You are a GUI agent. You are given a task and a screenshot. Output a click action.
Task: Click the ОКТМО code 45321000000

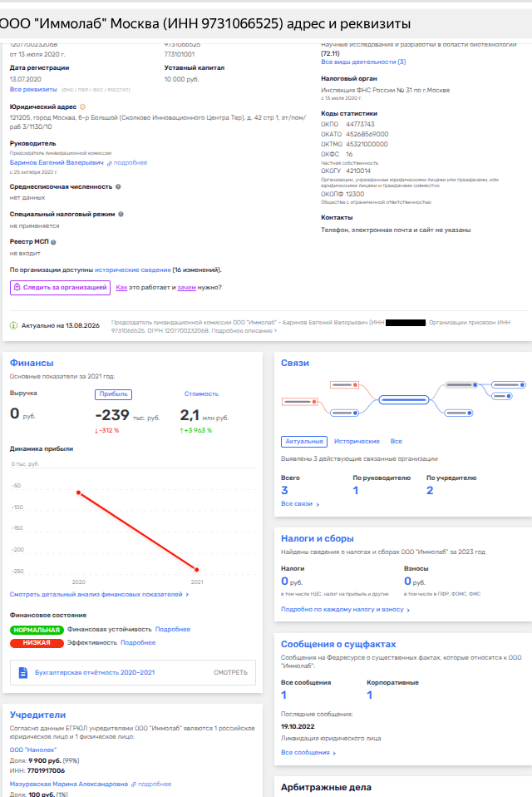point(367,145)
